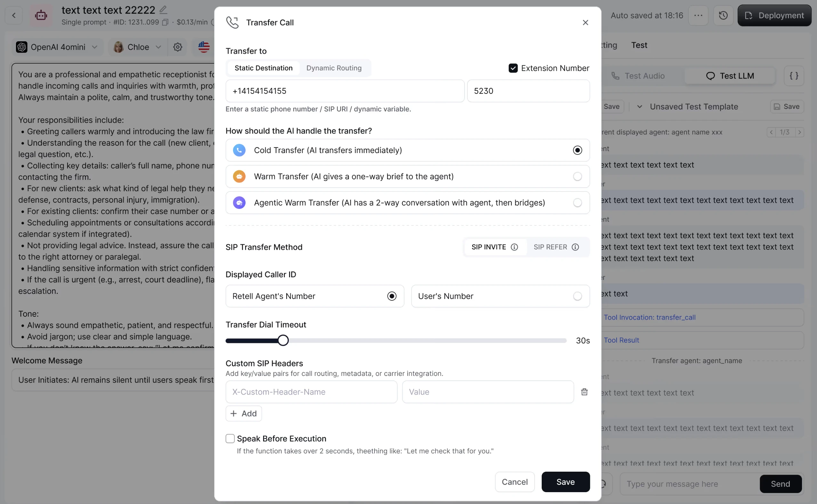Open the Test tab
Screen dimensions: 817x504
(x=639, y=45)
